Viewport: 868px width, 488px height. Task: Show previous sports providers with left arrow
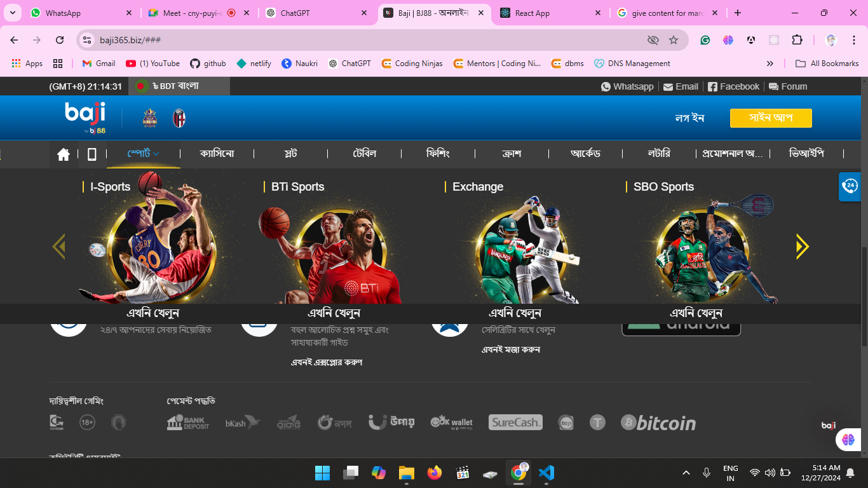point(58,247)
